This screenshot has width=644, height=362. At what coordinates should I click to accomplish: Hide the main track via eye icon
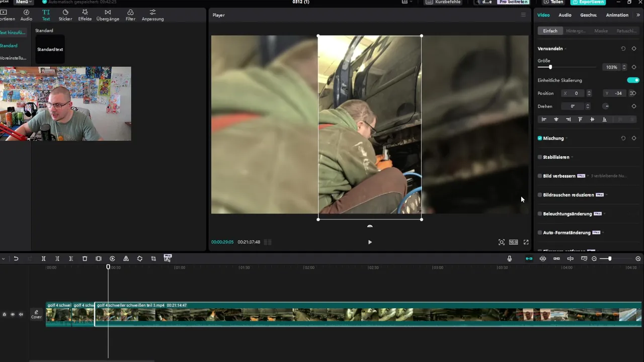13,314
